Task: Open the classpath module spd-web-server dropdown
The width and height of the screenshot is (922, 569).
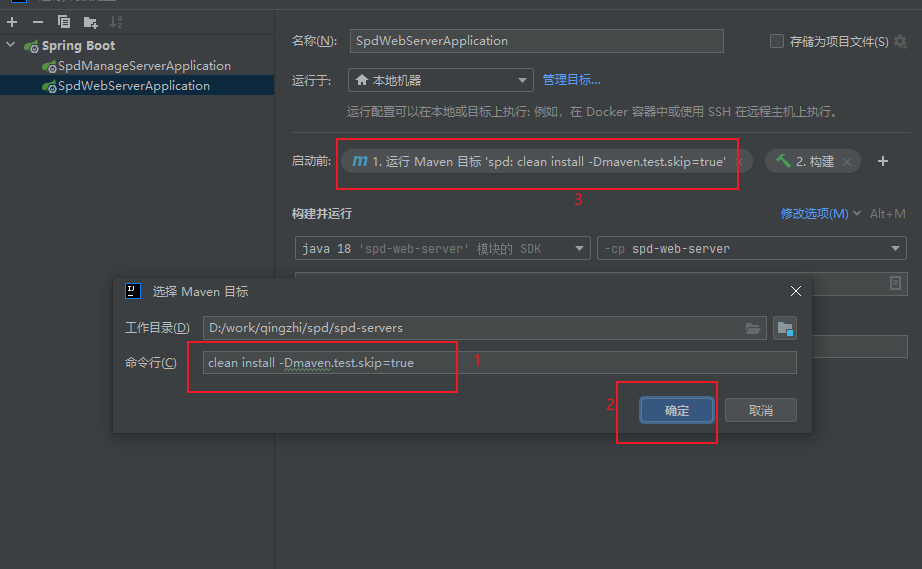Action: [x=751, y=248]
